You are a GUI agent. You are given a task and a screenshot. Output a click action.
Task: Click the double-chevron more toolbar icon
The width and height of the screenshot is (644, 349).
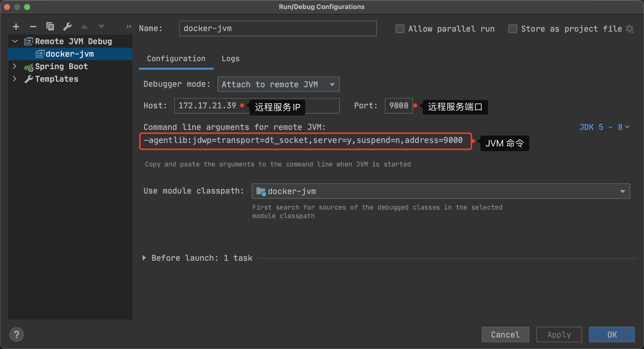(x=129, y=26)
